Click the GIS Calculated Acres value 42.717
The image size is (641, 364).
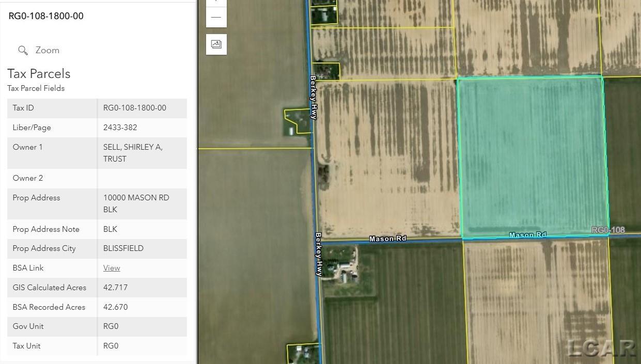pos(115,288)
